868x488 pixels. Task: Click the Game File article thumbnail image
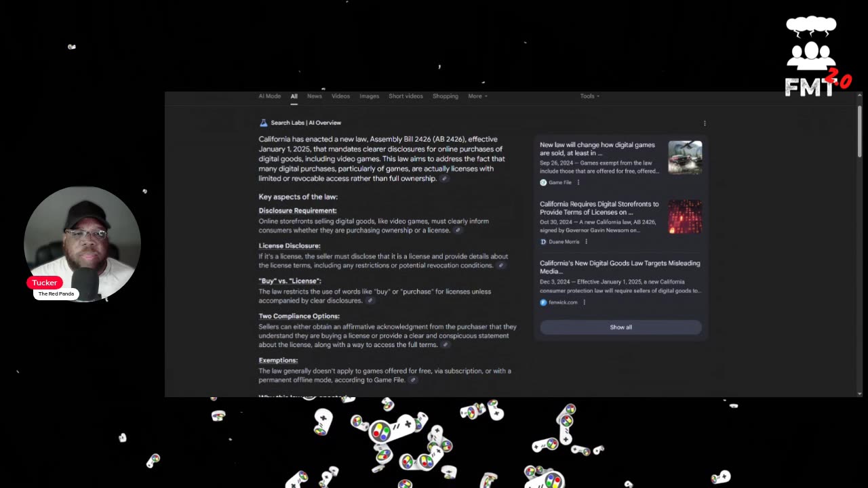click(x=685, y=157)
